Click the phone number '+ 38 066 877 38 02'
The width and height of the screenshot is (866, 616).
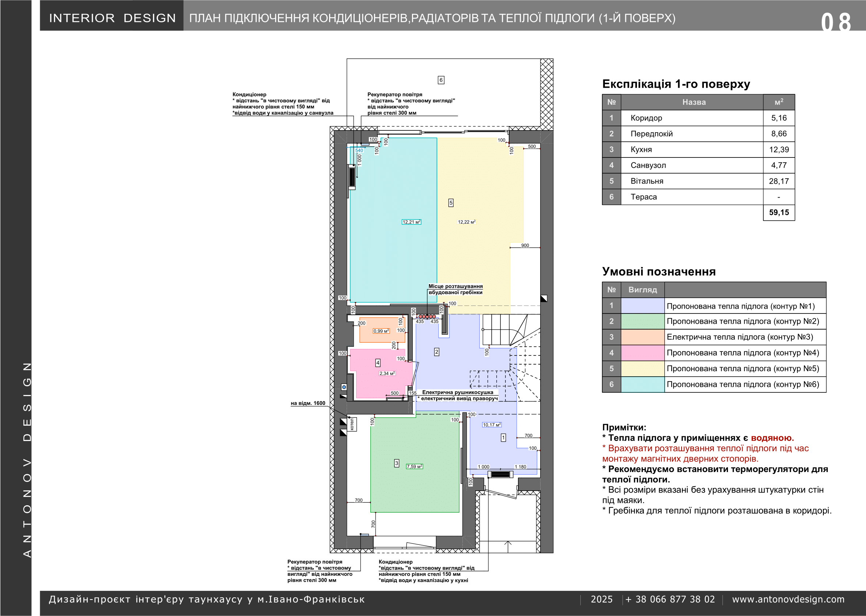(x=670, y=599)
